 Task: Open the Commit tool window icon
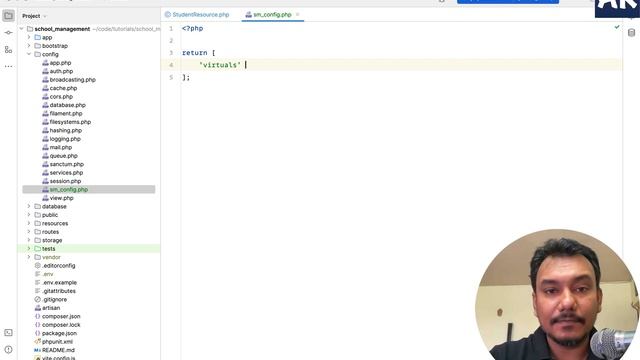point(8,33)
